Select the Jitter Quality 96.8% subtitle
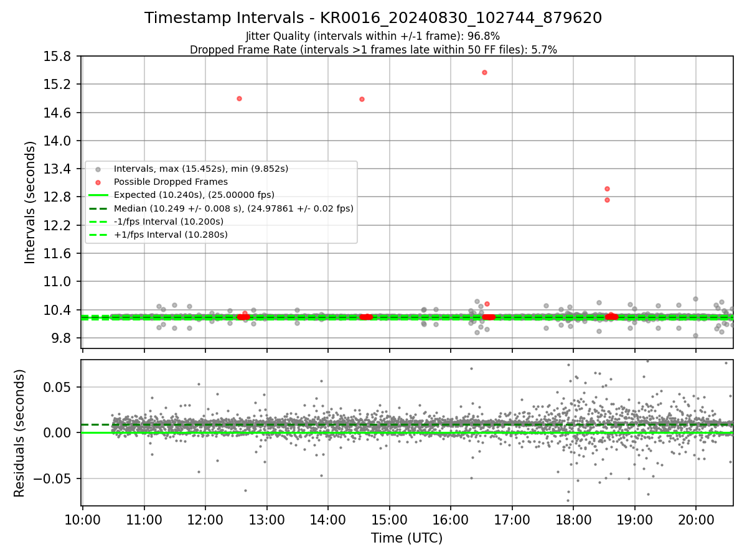Screen dimensions: 747x560 click(373, 36)
